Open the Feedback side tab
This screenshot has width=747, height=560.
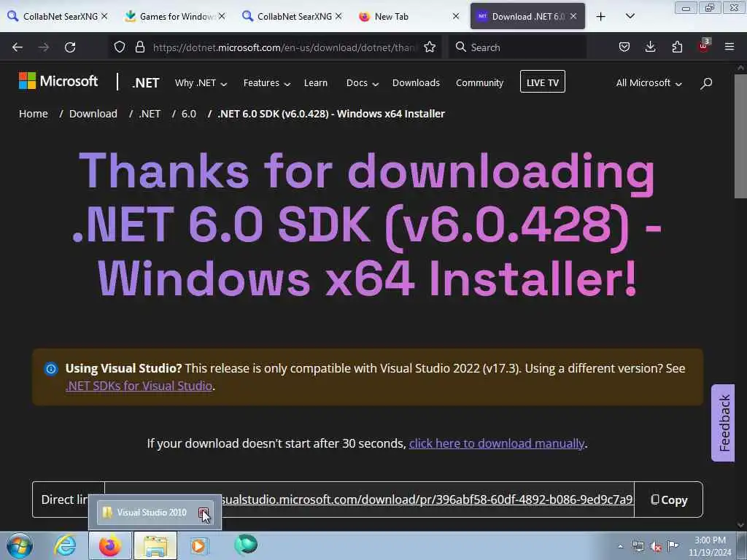[723, 423]
